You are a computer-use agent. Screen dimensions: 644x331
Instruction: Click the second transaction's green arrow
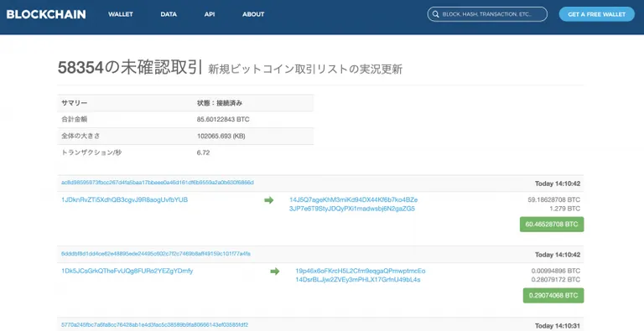click(275, 271)
